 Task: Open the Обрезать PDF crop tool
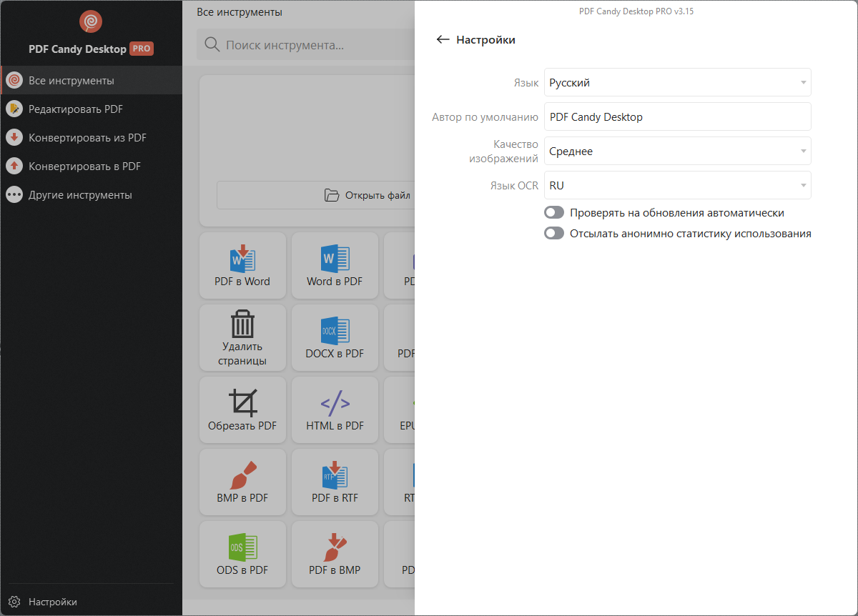pyautogui.click(x=242, y=410)
